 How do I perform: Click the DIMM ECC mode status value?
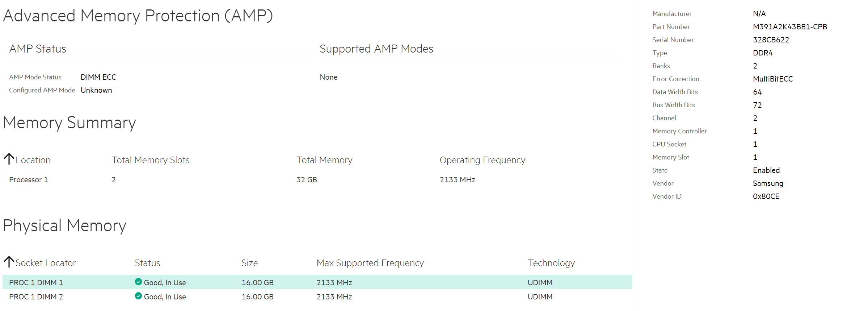click(98, 77)
